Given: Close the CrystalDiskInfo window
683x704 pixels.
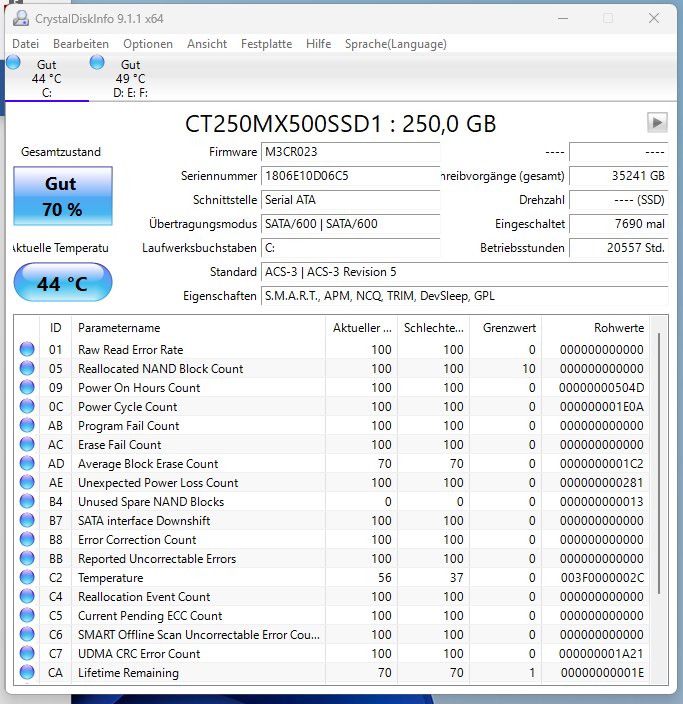Looking at the screenshot, I should [x=654, y=18].
